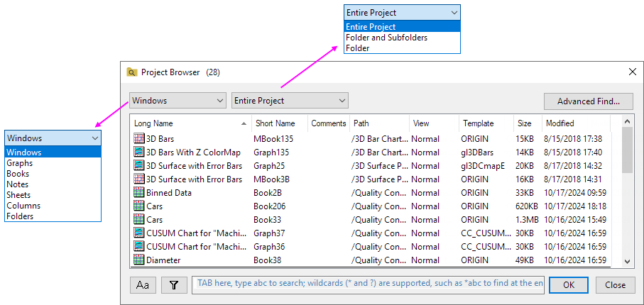Click the workbook icon for Diameter
Screen dimensions: 644x305
[x=139, y=260]
